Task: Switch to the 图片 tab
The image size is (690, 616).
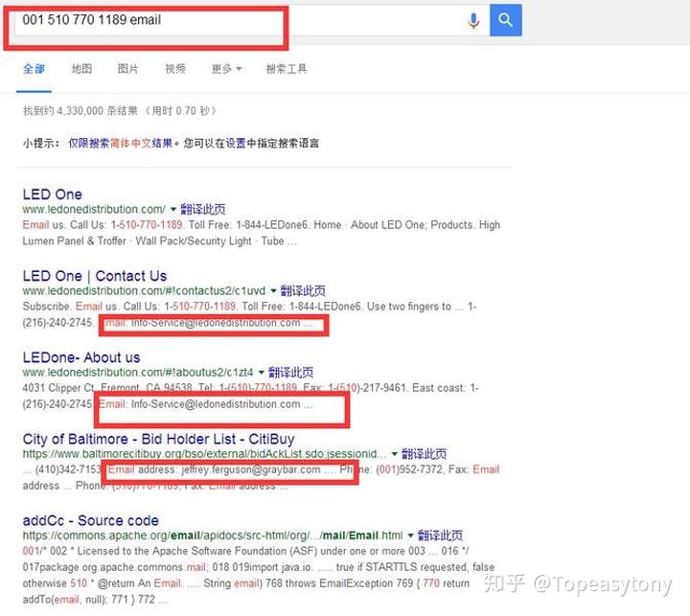Action: [x=127, y=69]
